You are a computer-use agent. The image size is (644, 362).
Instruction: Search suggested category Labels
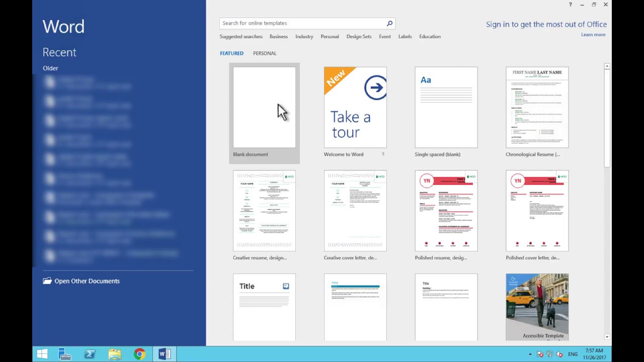pos(405,37)
